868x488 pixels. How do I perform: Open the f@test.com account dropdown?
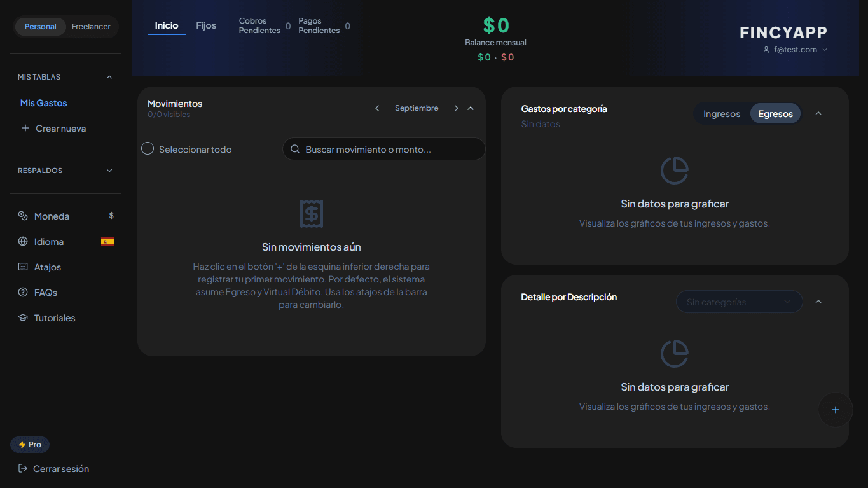click(x=796, y=50)
